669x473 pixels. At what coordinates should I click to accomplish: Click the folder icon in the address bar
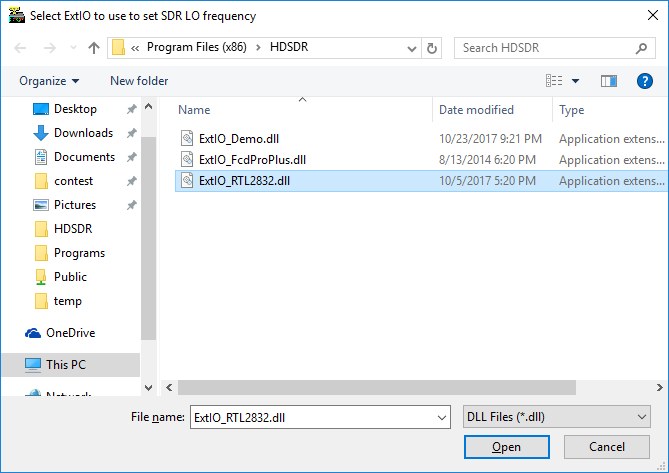pyautogui.click(x=118, y=47)
